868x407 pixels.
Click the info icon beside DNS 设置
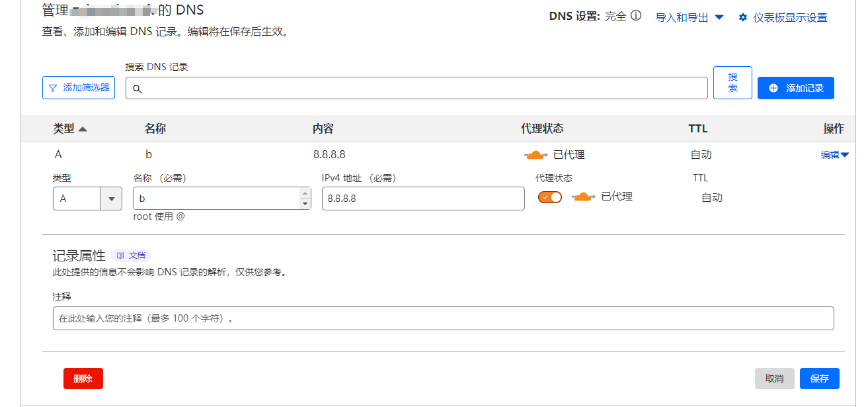coord(636,17)
